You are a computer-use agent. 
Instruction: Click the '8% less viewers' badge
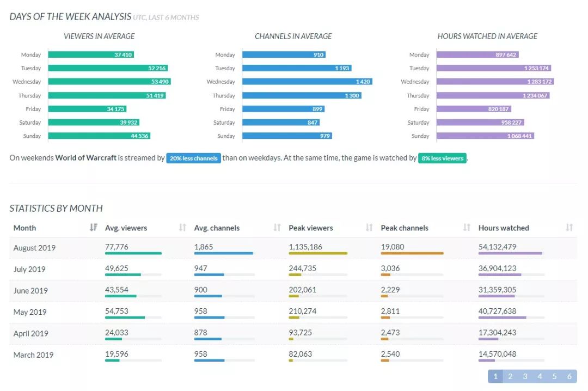pyautogui.click(x=443, y=158)
